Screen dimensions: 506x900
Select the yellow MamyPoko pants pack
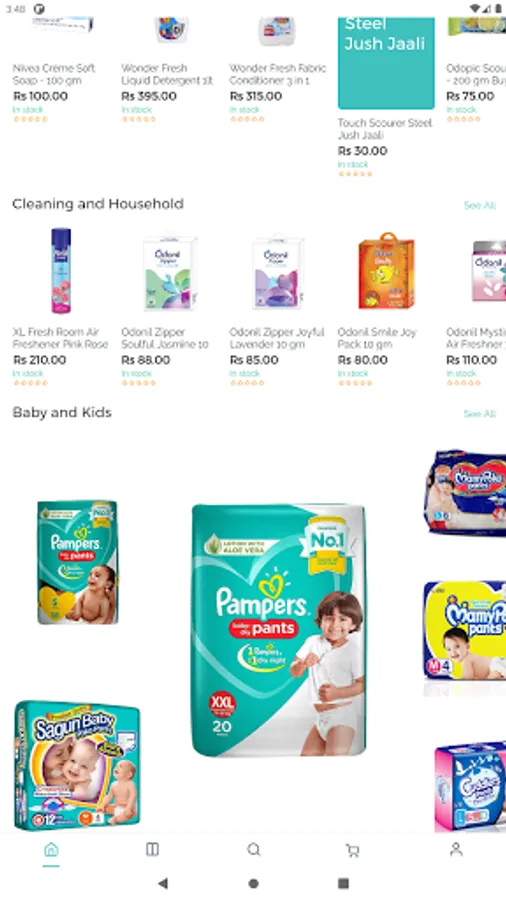coord(465,630)
